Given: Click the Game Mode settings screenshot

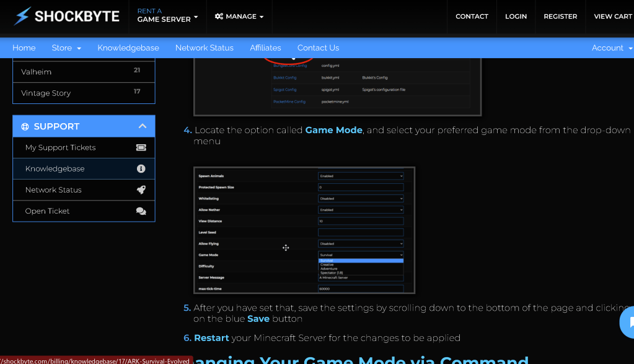Looking at the screenshot, I should pyautogui.click(x=304, y=230).
